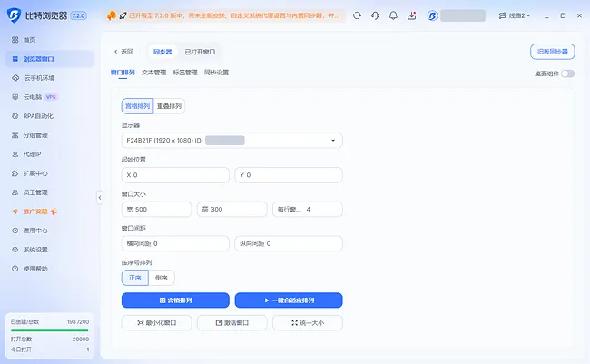Select the 标签管理 sub-tab
The image size is (590, 364).
(185, 73)
